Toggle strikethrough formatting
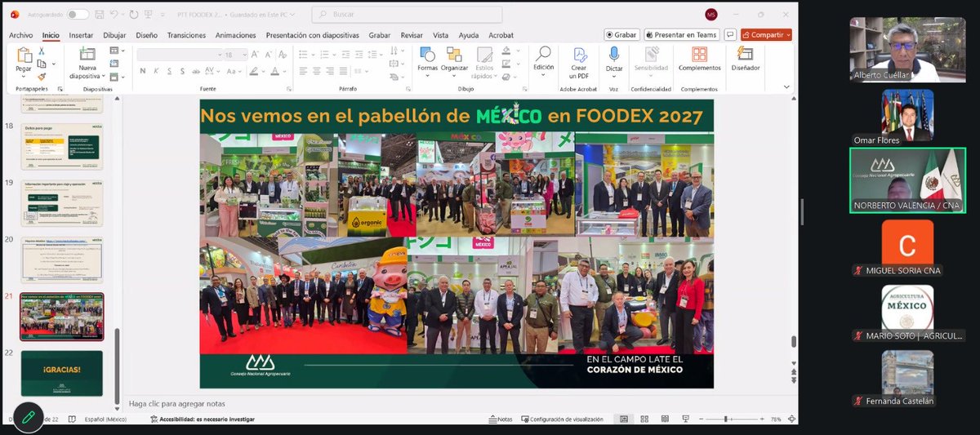 coord(197,71)
